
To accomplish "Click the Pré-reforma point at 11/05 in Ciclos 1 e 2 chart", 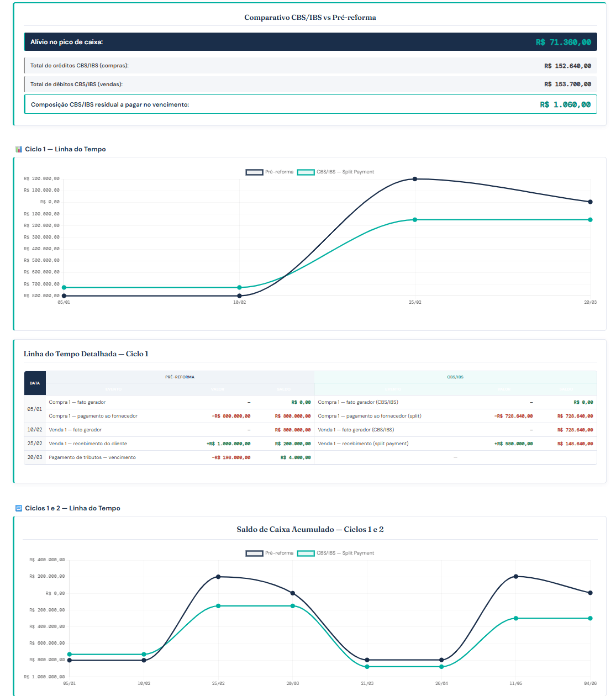I will point(516,577).
